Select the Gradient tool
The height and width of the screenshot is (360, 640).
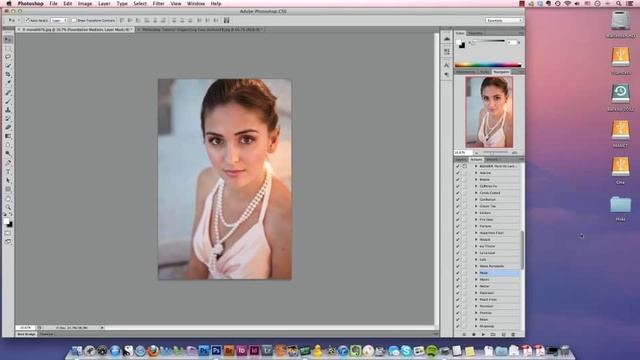[8, 136]
